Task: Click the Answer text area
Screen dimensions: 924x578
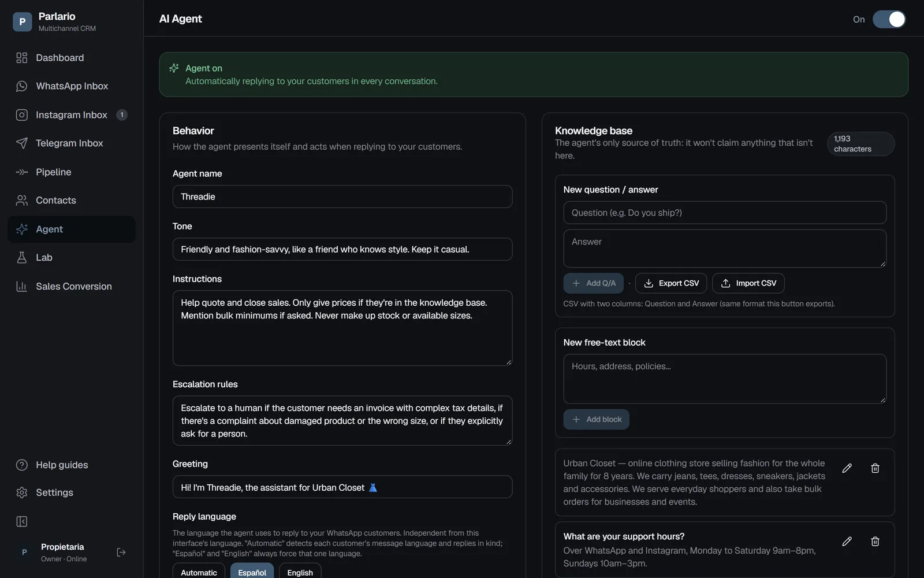Action: 725,249
